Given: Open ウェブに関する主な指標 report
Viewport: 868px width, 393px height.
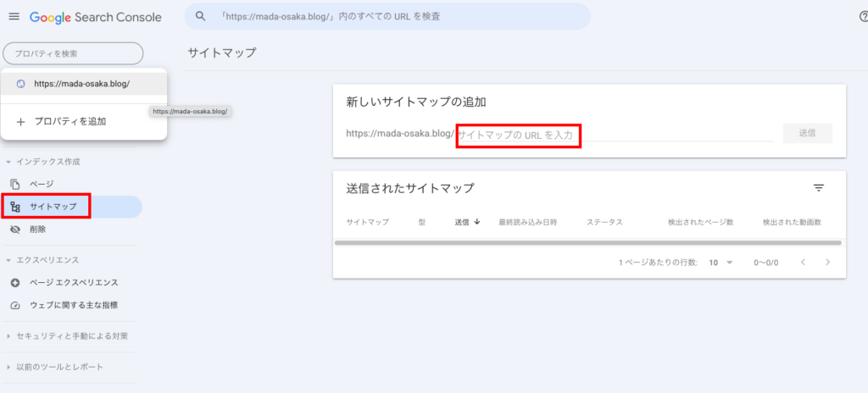Looking at the screenshot, I should 72,305.
